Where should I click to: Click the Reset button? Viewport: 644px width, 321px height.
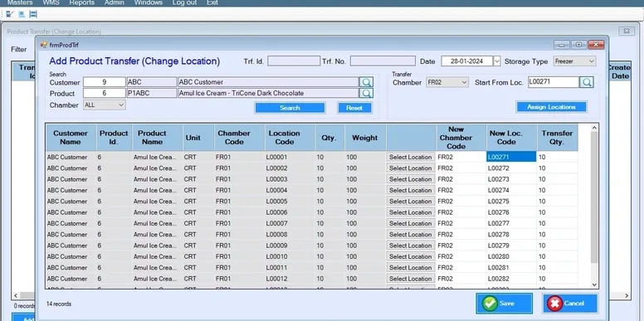[x=354, y=108]
